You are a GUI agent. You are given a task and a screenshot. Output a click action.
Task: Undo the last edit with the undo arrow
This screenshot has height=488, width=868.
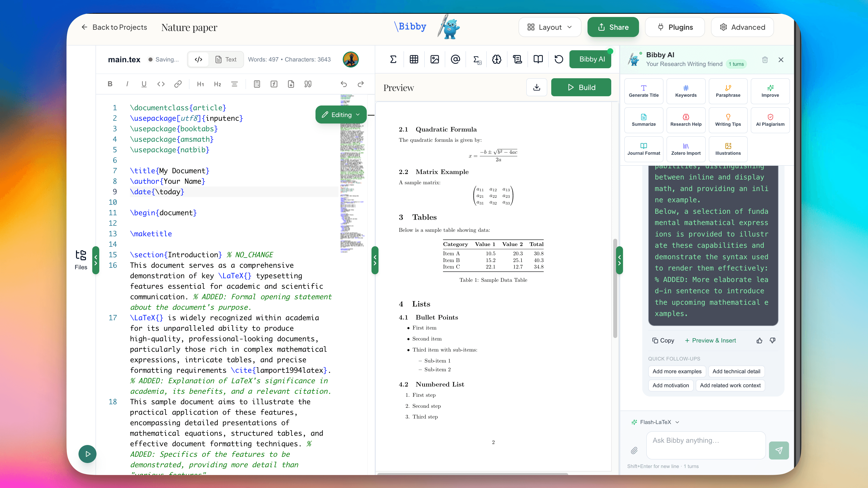pyautogui.click(x=344, y=84)
